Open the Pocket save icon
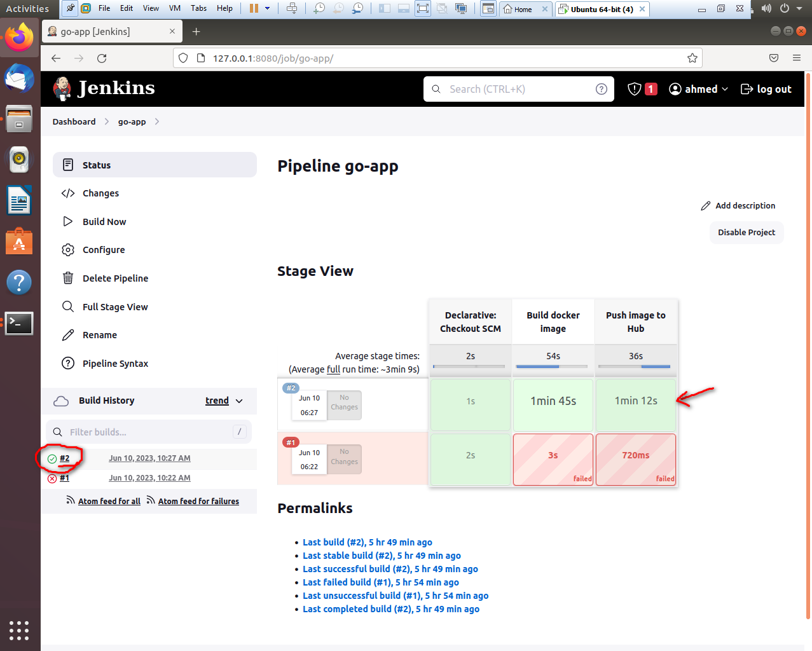The image size is (812, 651). point(774,58)
